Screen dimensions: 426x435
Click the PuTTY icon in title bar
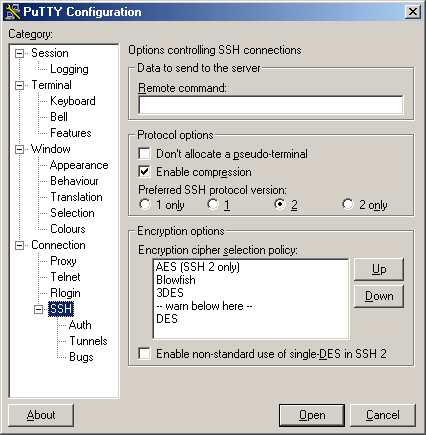[x=12, y=12]
